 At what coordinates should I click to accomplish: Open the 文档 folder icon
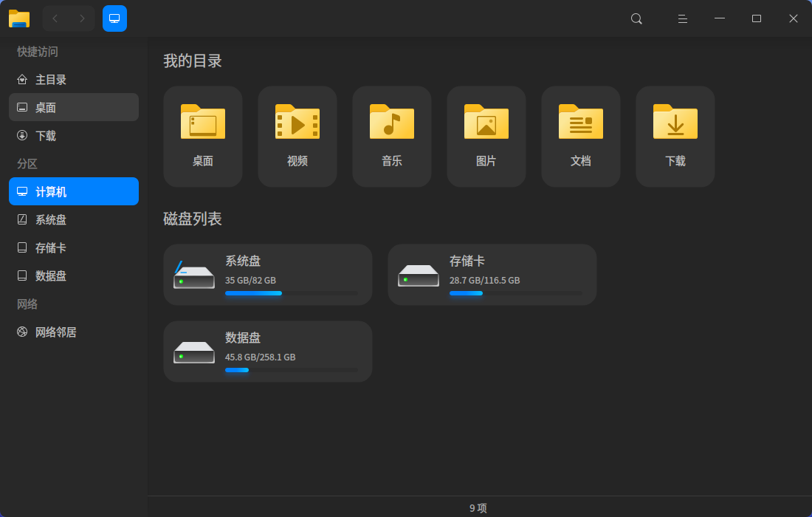tap(581, 122)
